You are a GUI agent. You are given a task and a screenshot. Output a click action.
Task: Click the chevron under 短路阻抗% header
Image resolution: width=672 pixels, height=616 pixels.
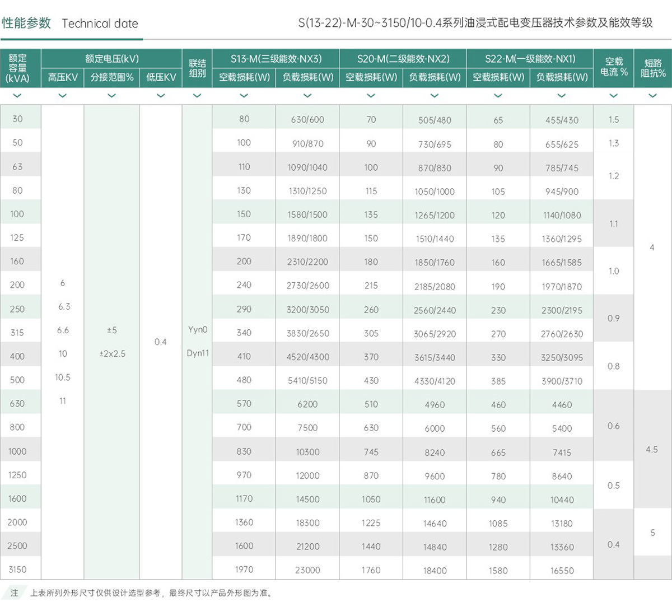click(652, 96)
